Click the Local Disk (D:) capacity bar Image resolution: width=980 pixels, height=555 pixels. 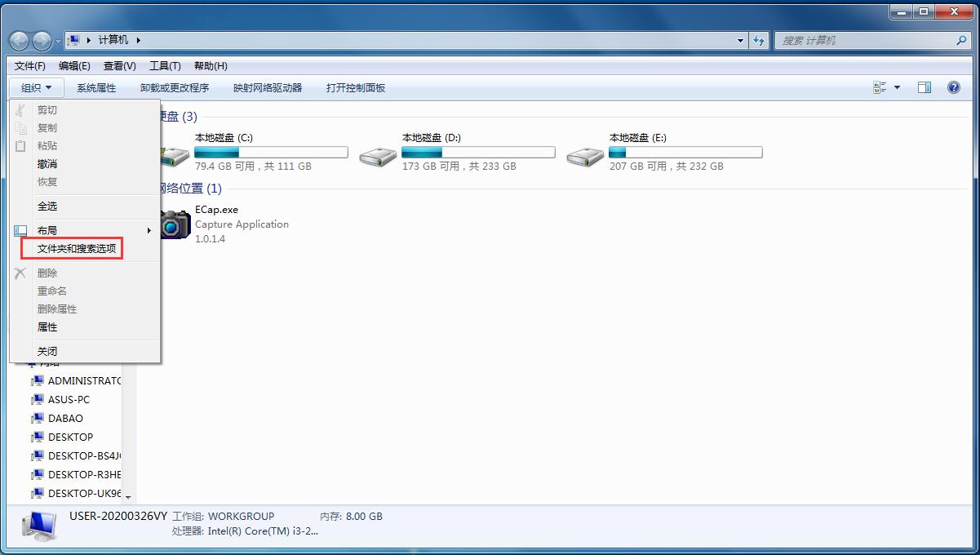477,152
